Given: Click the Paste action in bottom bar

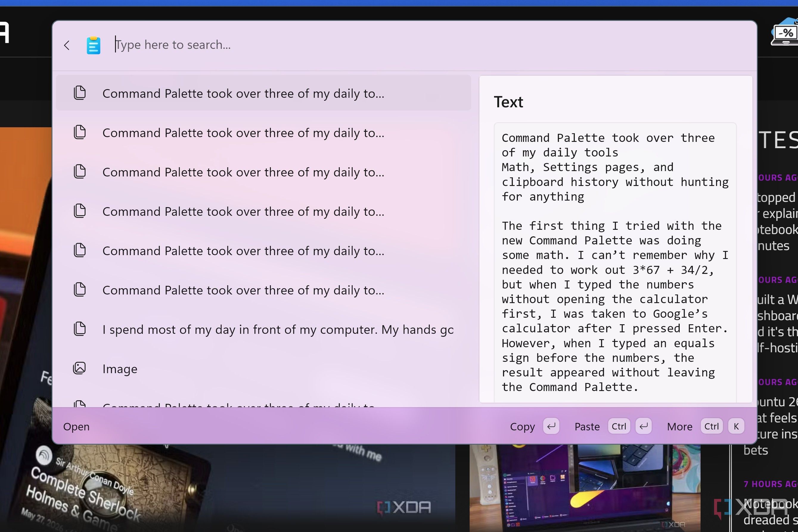Looking at the screenshot, I should pyautogui.click(x=587, y=426).
